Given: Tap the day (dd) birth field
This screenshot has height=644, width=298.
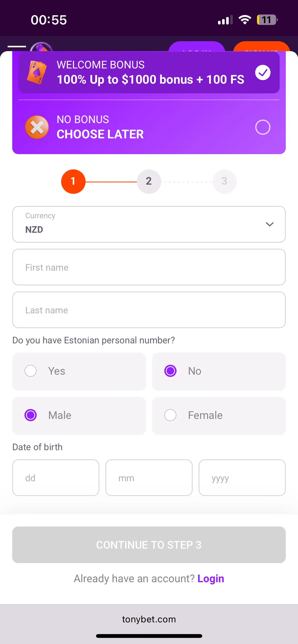Looking at the screenshot, I should [x=56, y=478].
